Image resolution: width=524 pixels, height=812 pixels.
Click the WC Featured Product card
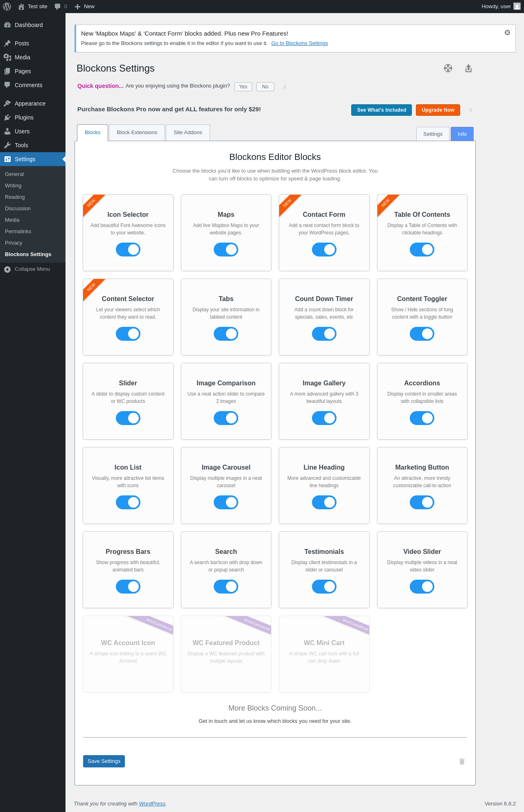226,654
